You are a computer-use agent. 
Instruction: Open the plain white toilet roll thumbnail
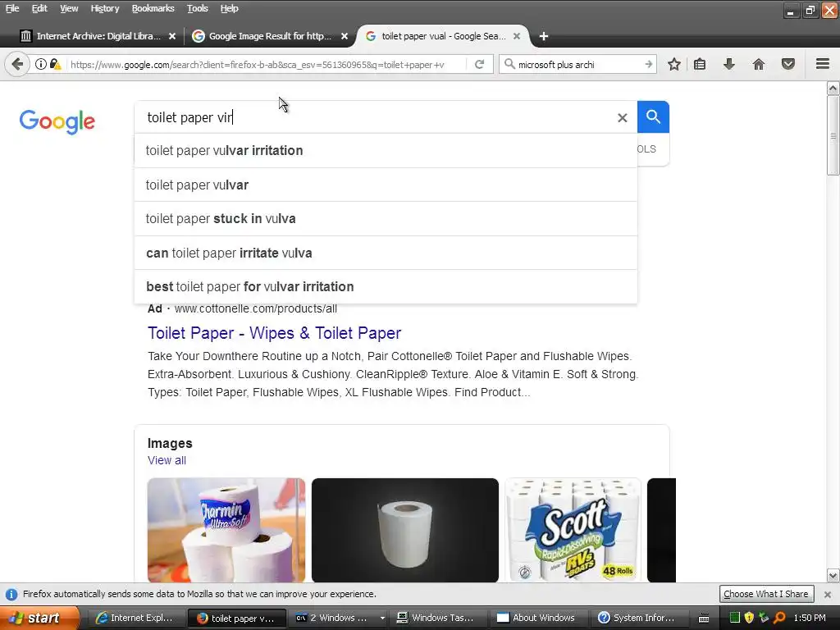tap(405, 531)
